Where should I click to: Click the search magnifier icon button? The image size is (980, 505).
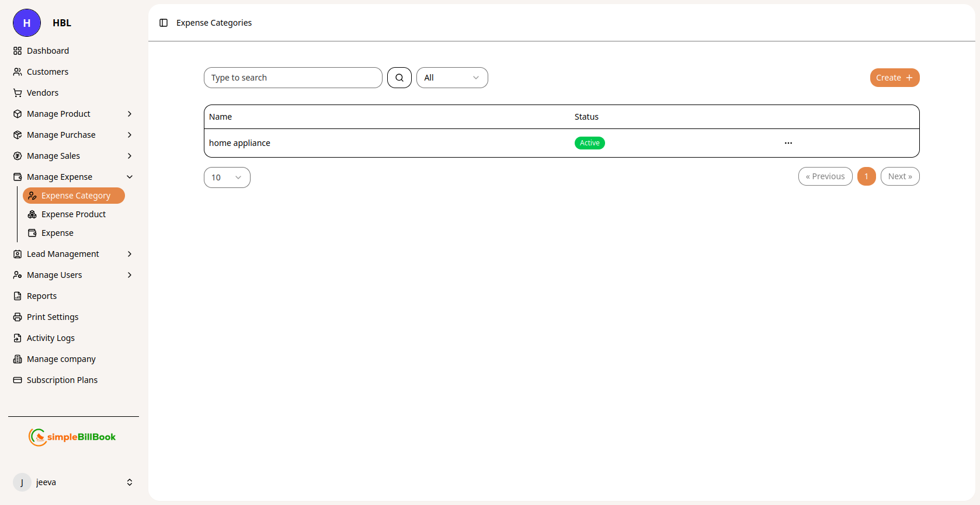399,78
